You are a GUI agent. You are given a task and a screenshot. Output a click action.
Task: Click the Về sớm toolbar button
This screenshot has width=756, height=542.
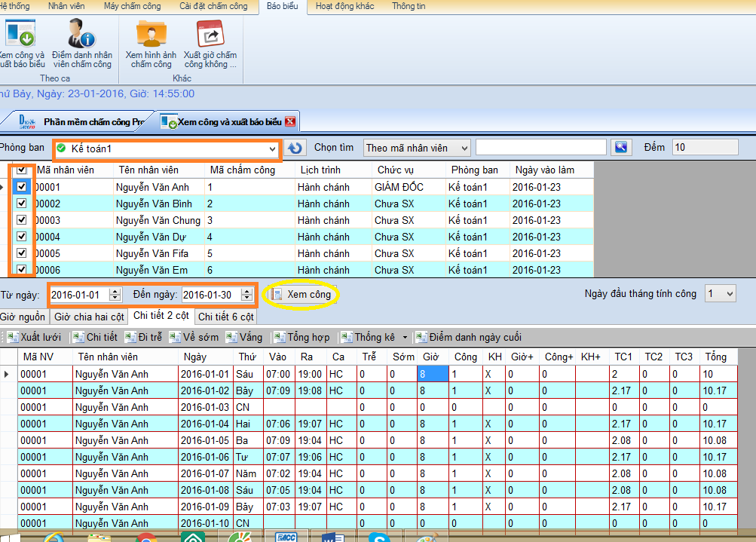click(194, 337)
